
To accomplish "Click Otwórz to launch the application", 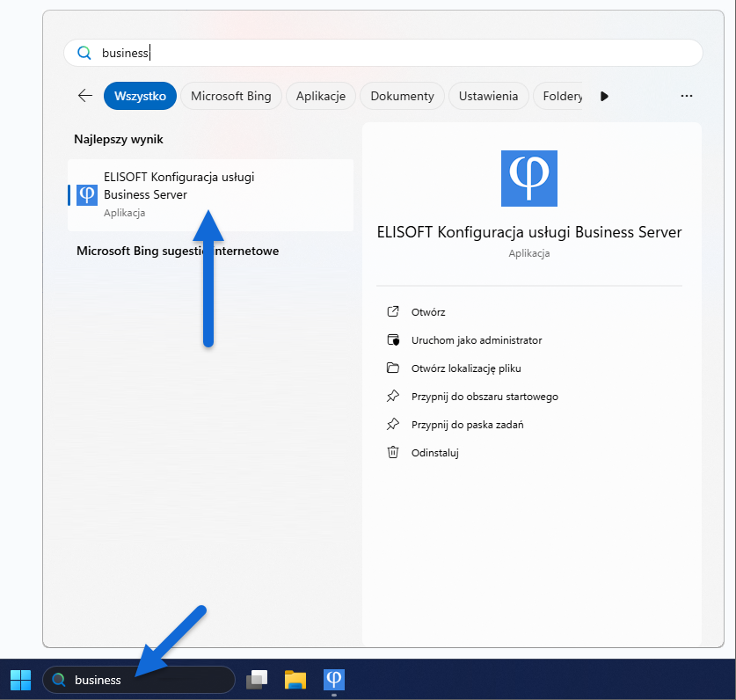I will tap(428, 312).
